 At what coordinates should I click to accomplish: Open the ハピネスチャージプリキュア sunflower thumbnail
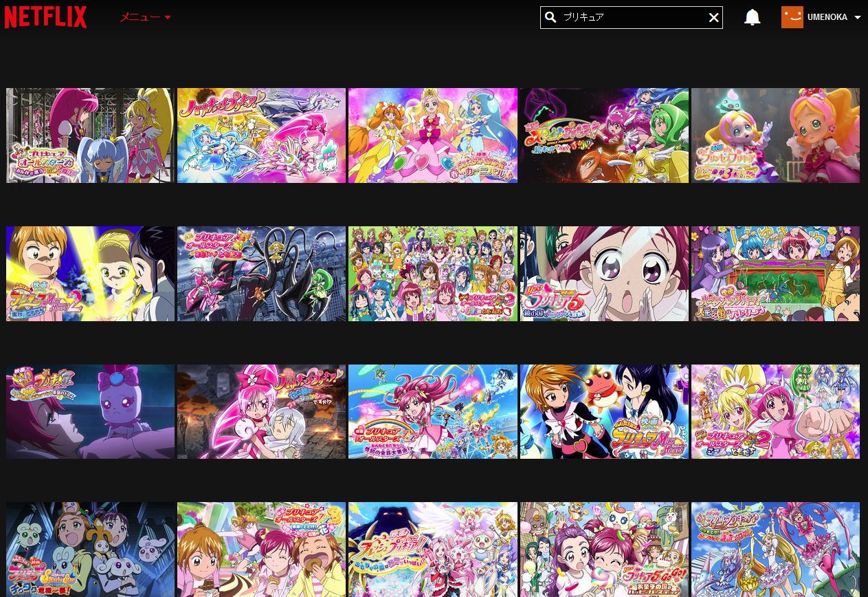point(261,135)
